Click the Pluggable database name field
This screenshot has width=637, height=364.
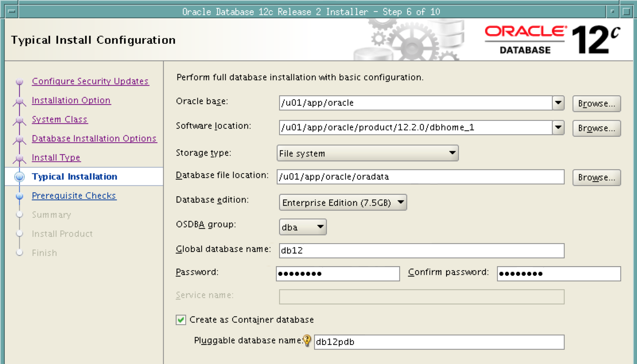click(x=439, y=342)
